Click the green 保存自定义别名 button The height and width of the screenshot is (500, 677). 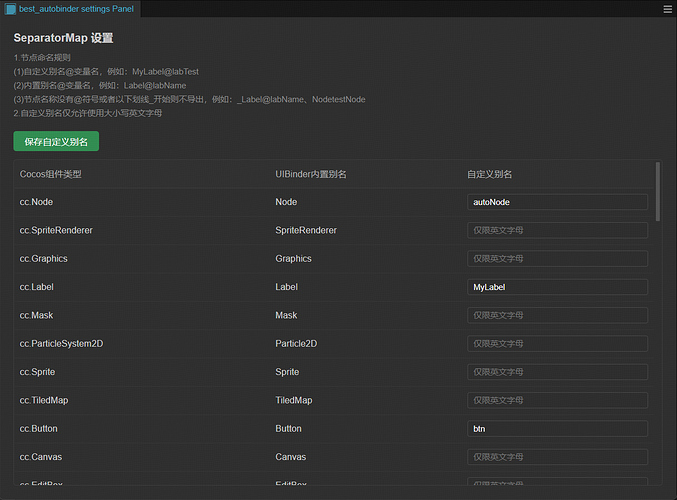56,142
